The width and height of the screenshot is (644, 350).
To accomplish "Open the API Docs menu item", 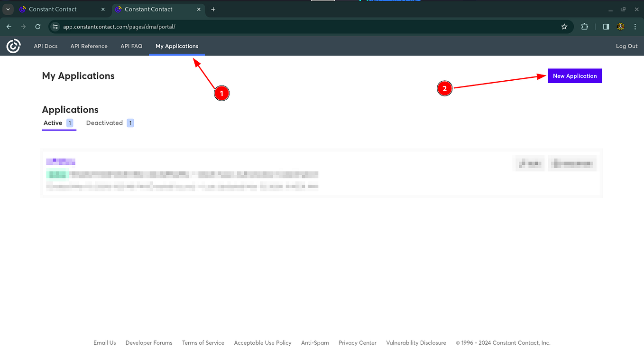I will click(x=46, y=46).
